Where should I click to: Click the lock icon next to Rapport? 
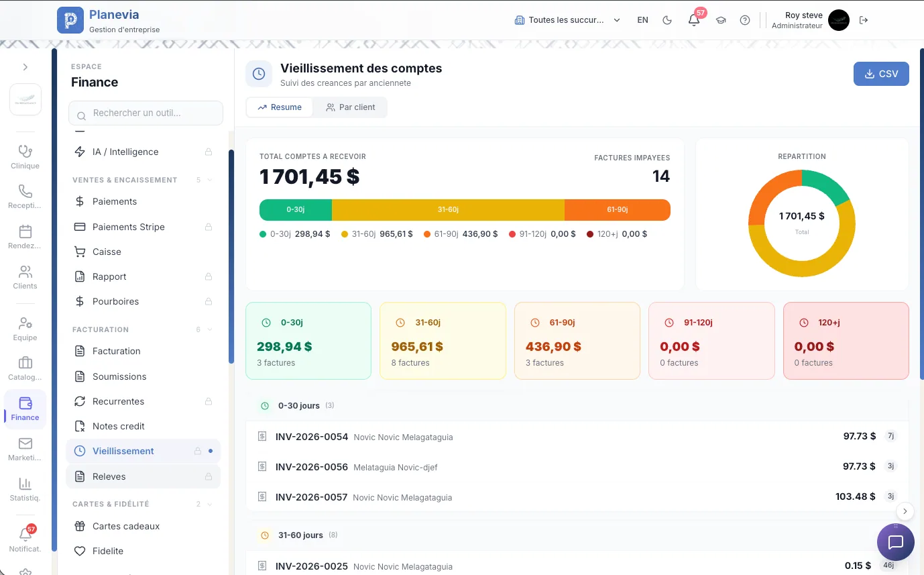209,276
